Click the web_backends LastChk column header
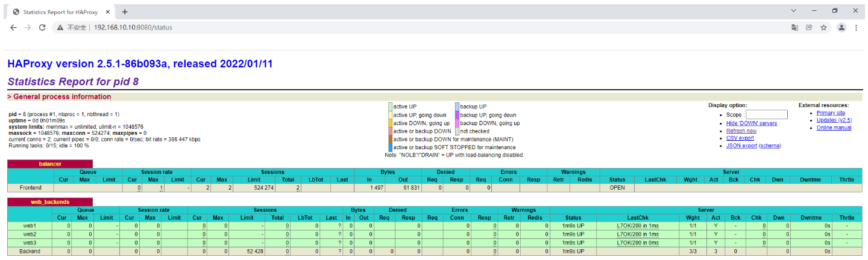Screen dimensions: 868x260 637,218
